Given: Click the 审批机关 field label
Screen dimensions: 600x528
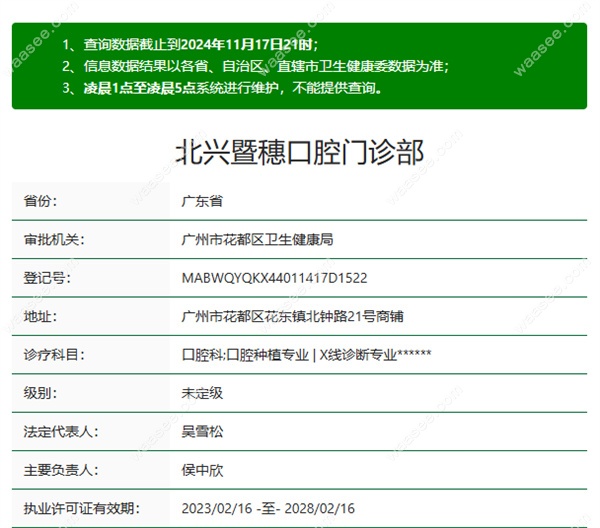Looking at the screenshot, I should point(54,240).
